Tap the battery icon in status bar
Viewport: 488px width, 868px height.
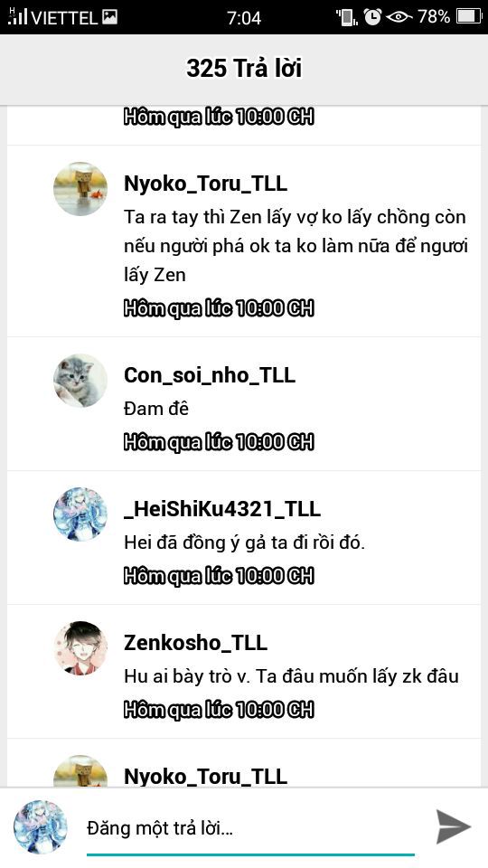pyautogui.click(x=469, y=16)
